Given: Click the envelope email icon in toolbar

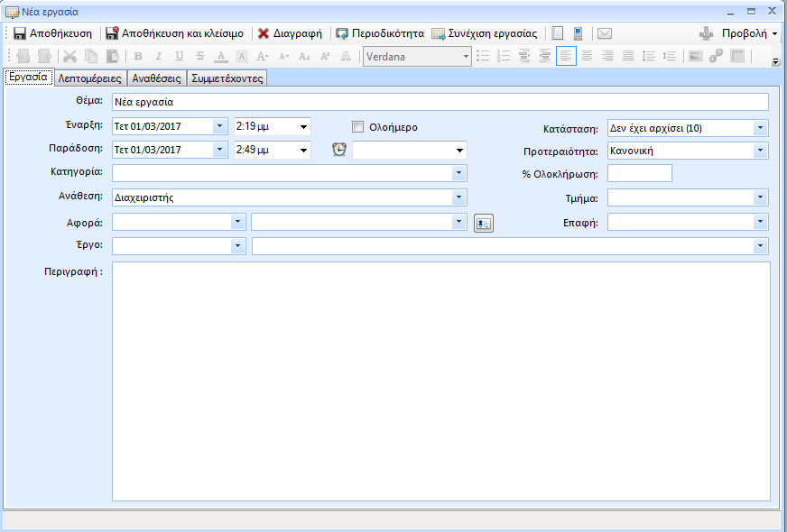Looking at the screenshot, I should 605,33.
